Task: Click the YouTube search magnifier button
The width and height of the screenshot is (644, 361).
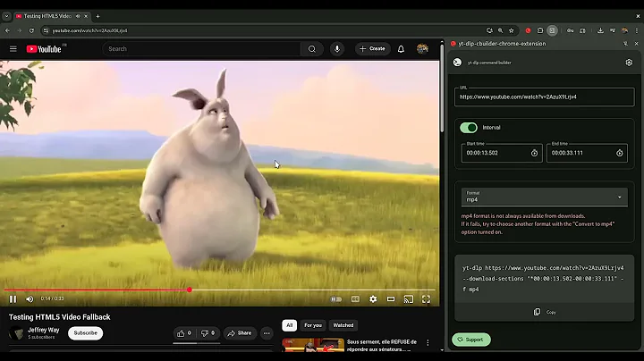Action: coord(312,49)
